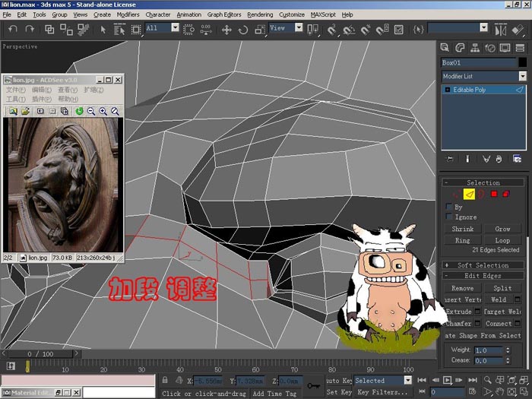
Task: Click the Undo arrow in main toolbar
Action: point(13,30)
